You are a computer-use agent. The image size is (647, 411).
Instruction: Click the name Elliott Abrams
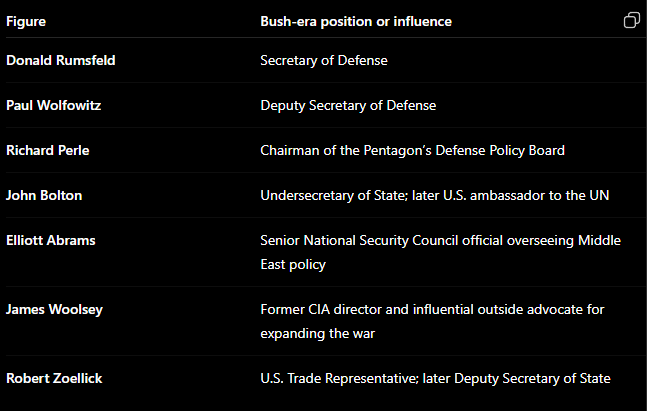(x=51, y=240)
